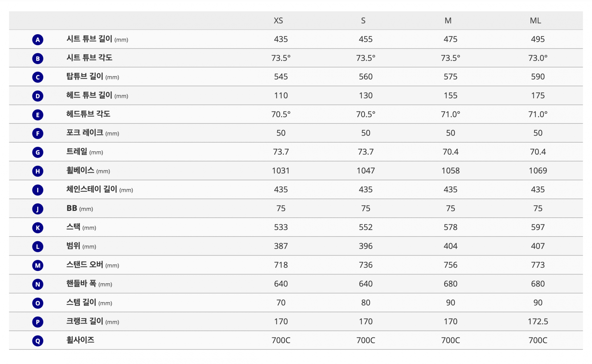The image size is (592, 364).
Task: Select the C top tube length badge
Action: click(x=38, y=77)
